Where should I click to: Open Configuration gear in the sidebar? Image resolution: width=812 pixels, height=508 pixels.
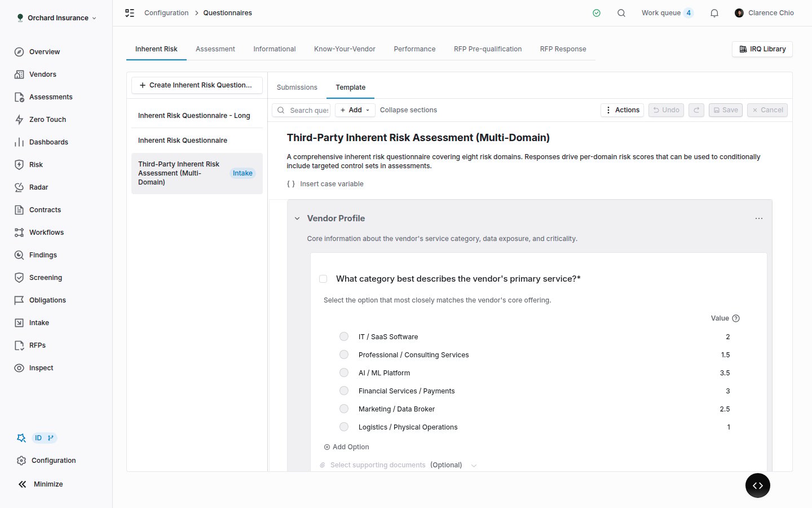(21, 461)
